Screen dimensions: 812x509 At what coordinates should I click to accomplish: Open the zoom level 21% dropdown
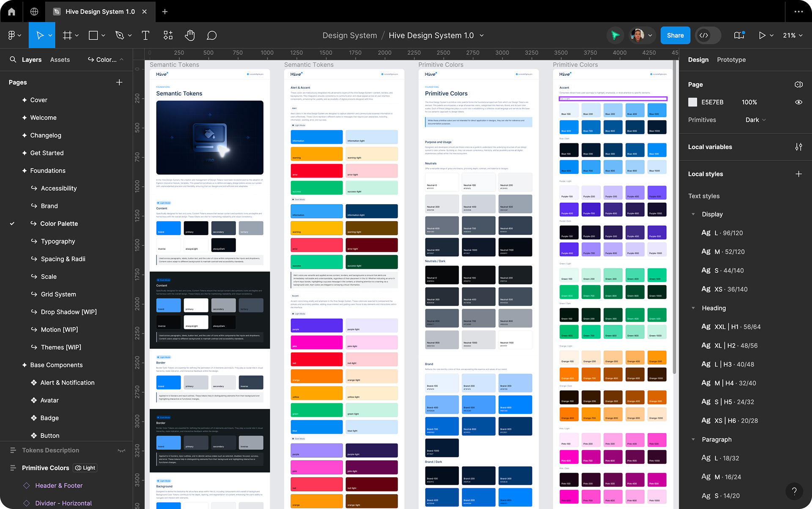tap(793, 36)
